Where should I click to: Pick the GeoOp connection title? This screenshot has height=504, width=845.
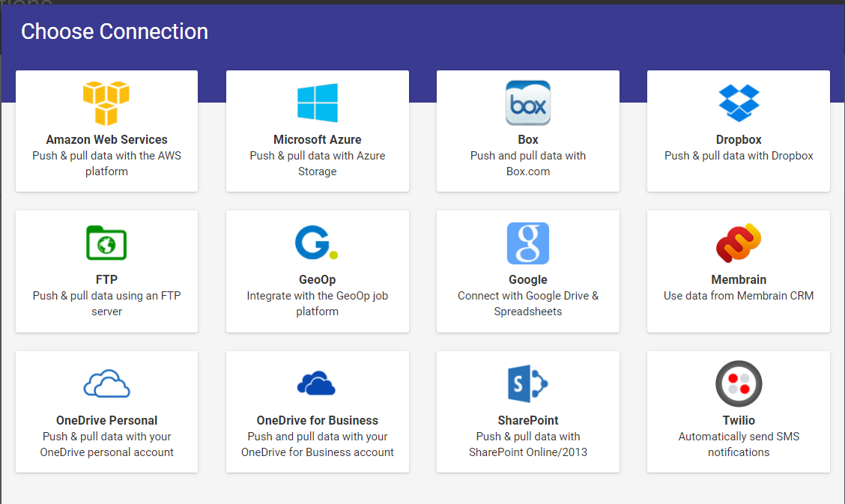[x=318, y=279]
